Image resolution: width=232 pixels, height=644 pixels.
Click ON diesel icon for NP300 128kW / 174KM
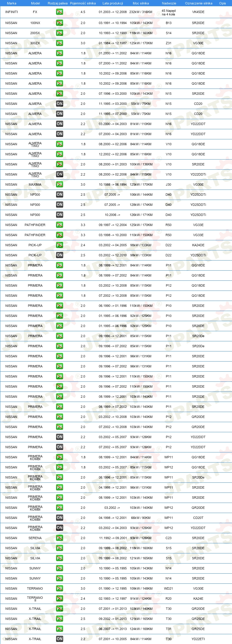coord(60,205)
